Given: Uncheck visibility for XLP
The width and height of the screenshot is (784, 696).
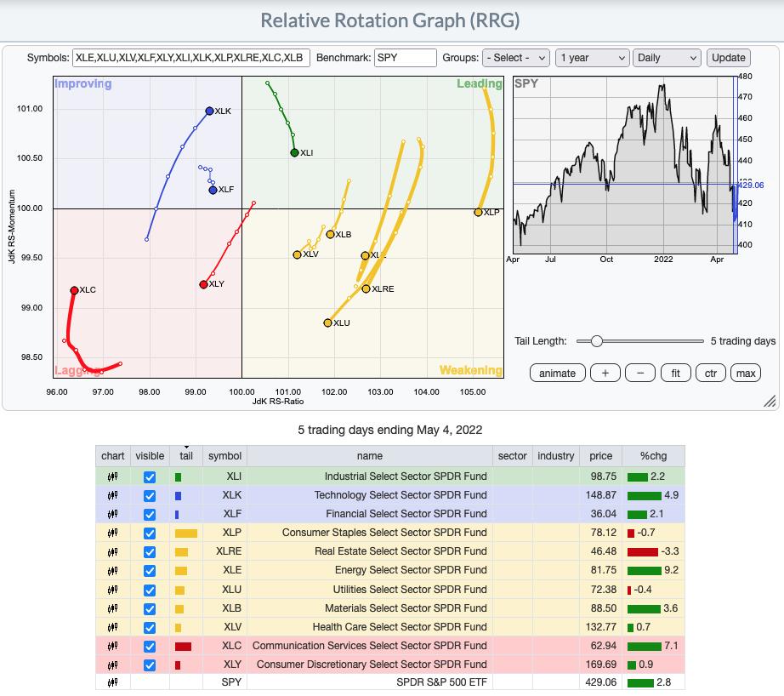Looking at the screenshot, I should point(150,533).
